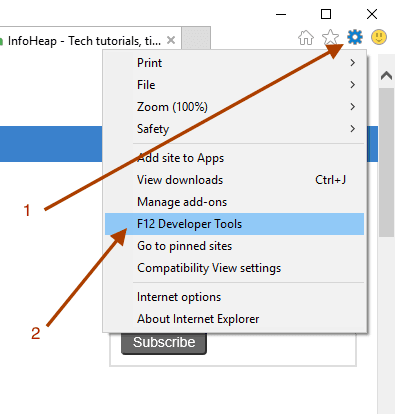The image size is (395, 414).
Task: Choose Manage add-ons
Action: pyautogui.click(x=234, y=202)
